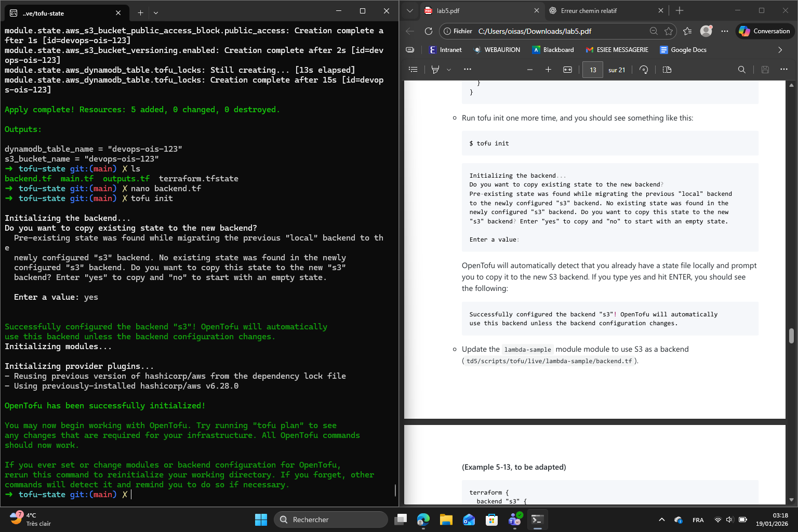Add this page to favorites
This screenshot has height=532, width=798.
click(669, 31)
